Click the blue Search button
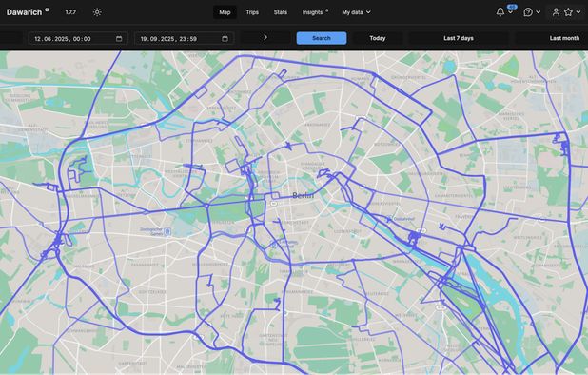 point(322,38)
